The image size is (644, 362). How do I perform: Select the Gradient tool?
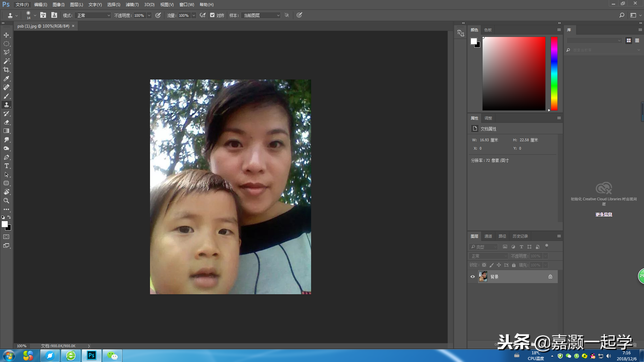pyautogui.click(x=6, y=131)
